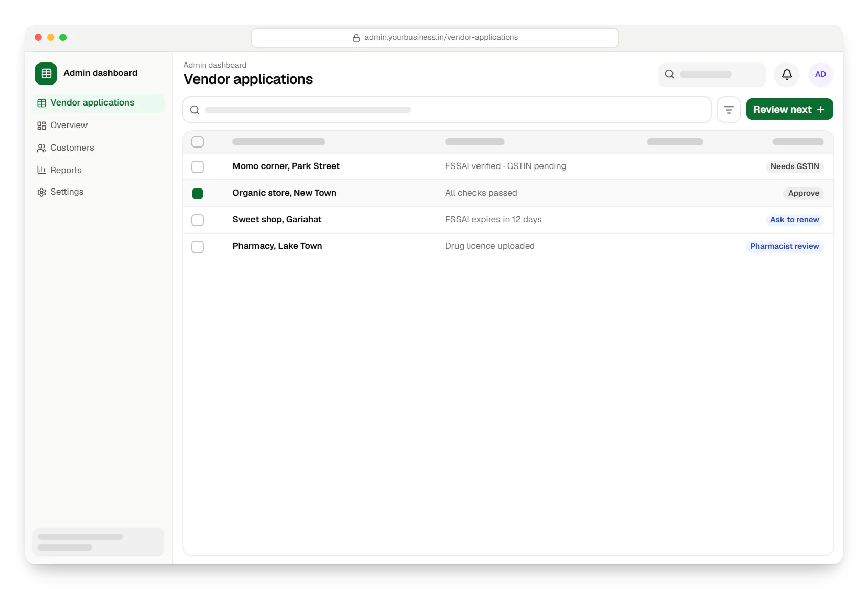Viewport: 868px width, 589px height.
Task: Check the Momo corner, Park Street row checkbox
Action: pyautogui.click(x=198, y=167)
